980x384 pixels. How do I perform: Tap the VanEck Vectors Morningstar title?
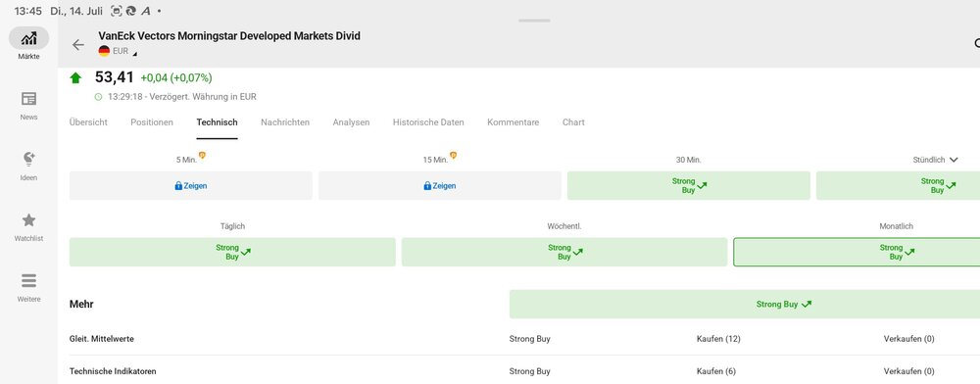(x=229, y=35)
